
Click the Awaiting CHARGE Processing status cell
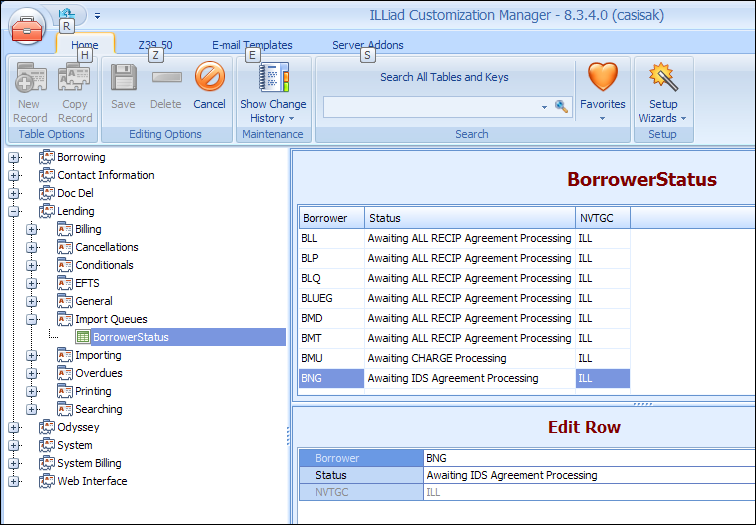click(470, 358)
